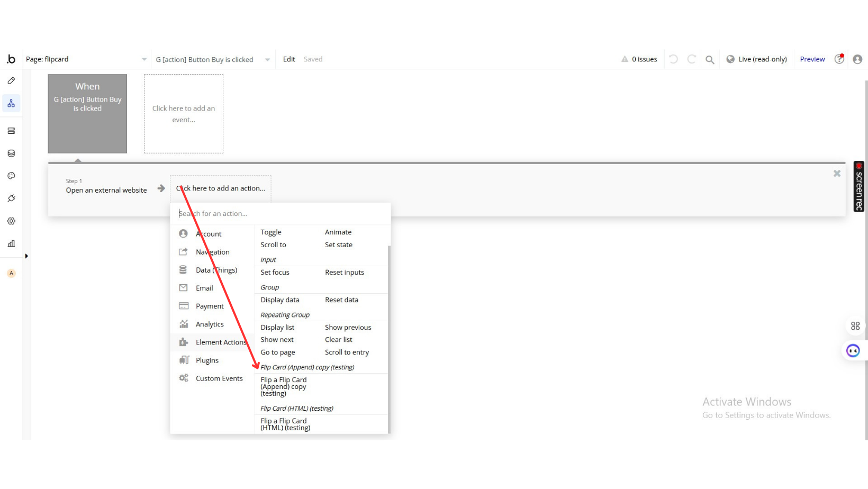868x489 pixels.
Task: Open the Design tab pencil icon
Action: (x=11, y=80)
